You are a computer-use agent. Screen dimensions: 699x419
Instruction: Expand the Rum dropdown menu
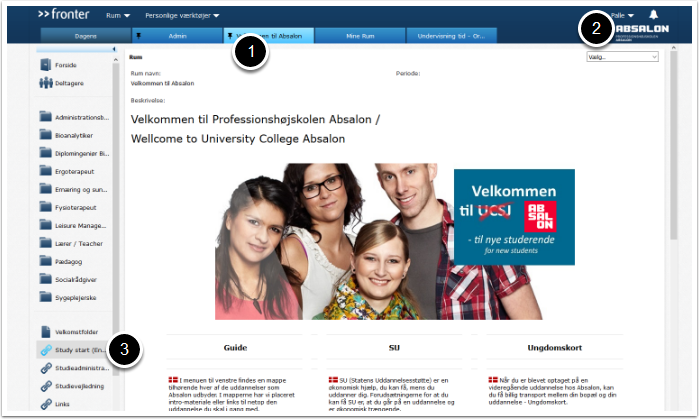118,16
